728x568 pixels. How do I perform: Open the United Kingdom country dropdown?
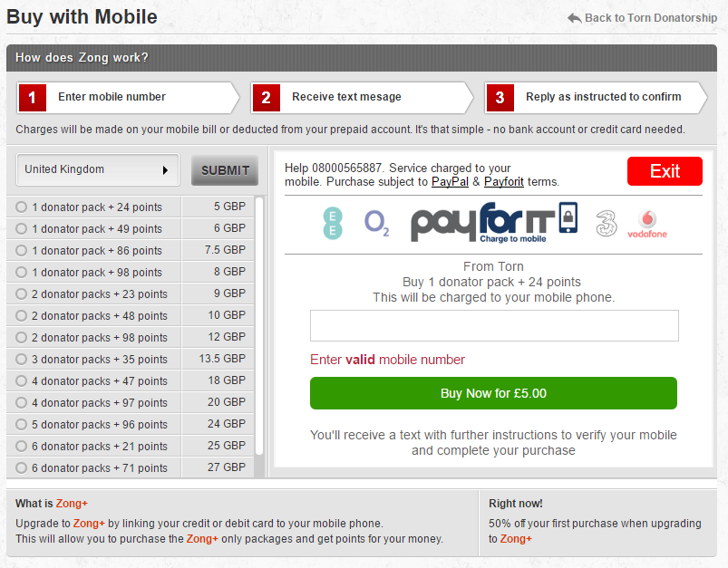(x=98, y=169)
